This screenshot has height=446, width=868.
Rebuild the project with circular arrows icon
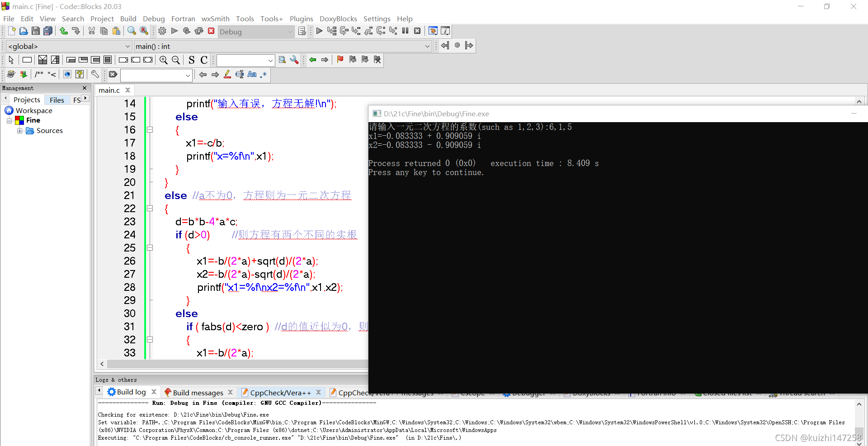[199, 31]
